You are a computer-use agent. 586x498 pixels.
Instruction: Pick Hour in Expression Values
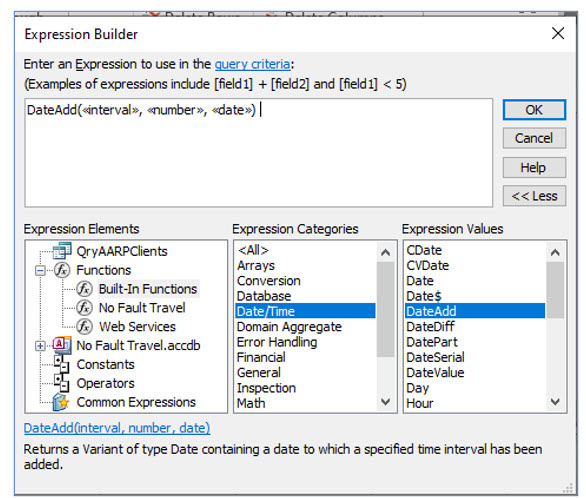point(475,403)
